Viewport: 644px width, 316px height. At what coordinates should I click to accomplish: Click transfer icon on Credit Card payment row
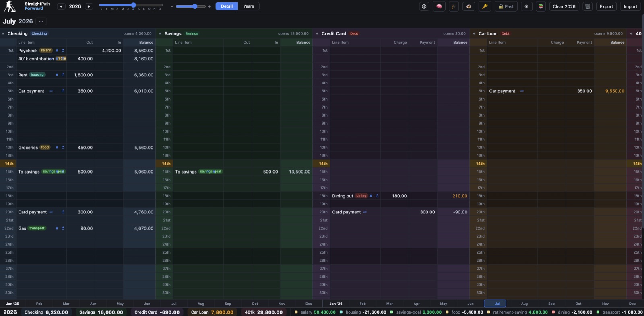[x=365, y=212]
